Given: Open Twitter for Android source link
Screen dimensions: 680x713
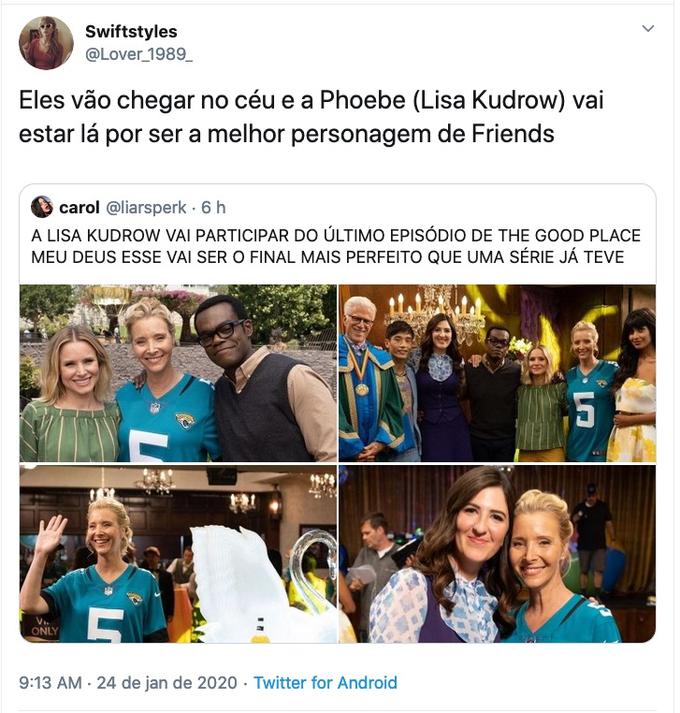Looking at the screenshot, I should pos(325,683).
